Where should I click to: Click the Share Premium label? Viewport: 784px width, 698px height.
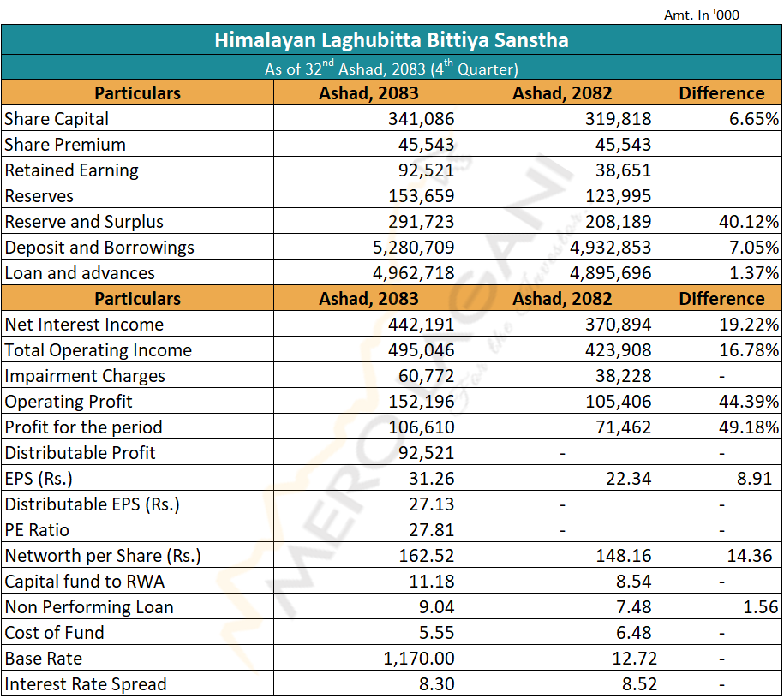65,145
